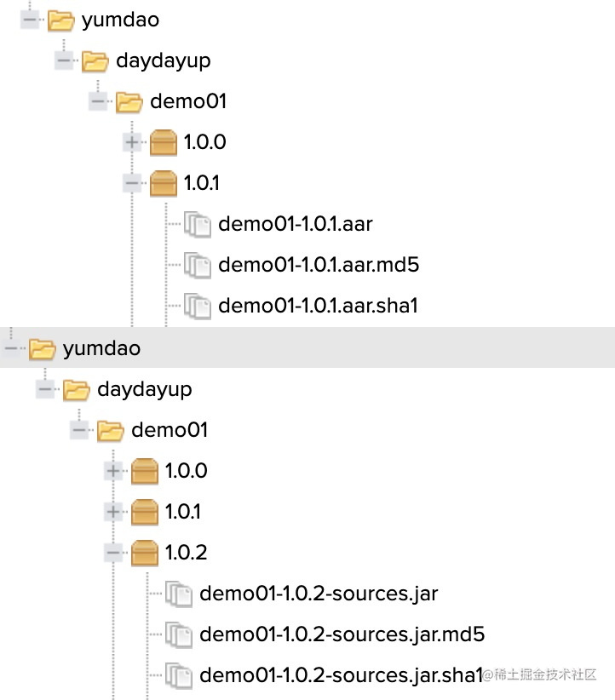Click the highlighted yumdao folder icon

click(x=42, y=348)
